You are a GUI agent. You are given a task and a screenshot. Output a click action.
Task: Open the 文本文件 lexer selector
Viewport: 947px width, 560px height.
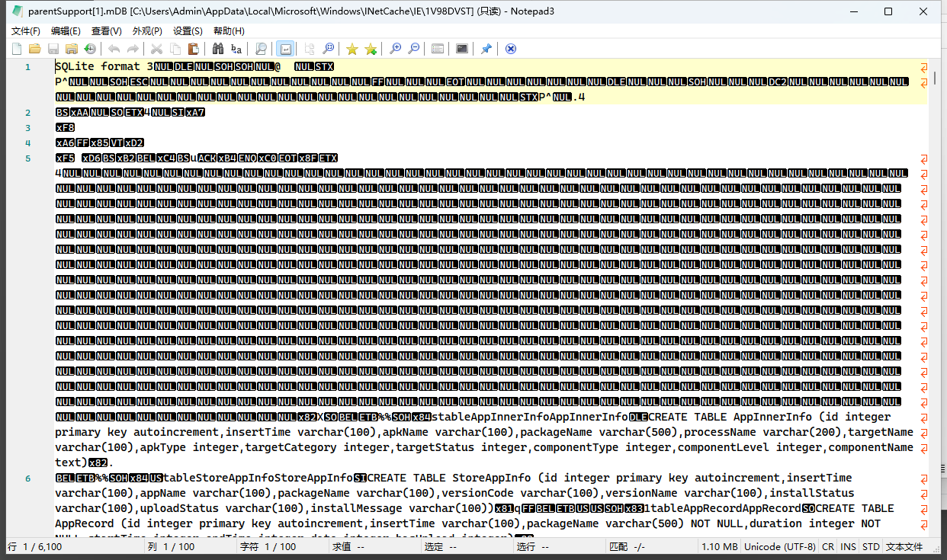coord(904,547)
